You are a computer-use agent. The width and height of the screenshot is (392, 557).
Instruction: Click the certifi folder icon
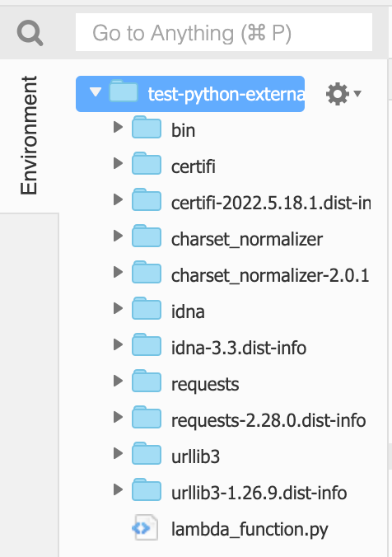[x=147, y=163]
